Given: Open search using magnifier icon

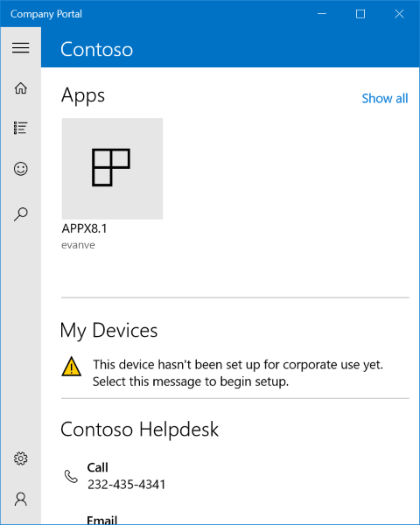Looking at the screenshot, I should coord(21,214).
